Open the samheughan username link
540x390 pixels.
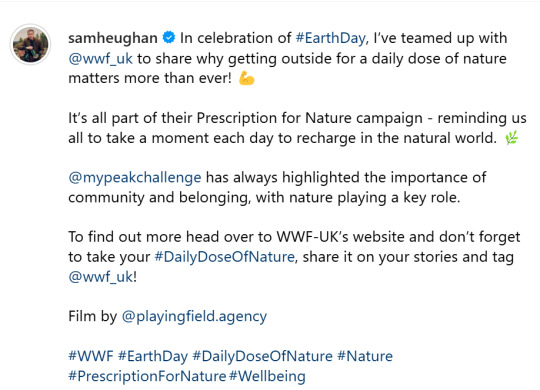pyautogui.click(x=113, y=38)
